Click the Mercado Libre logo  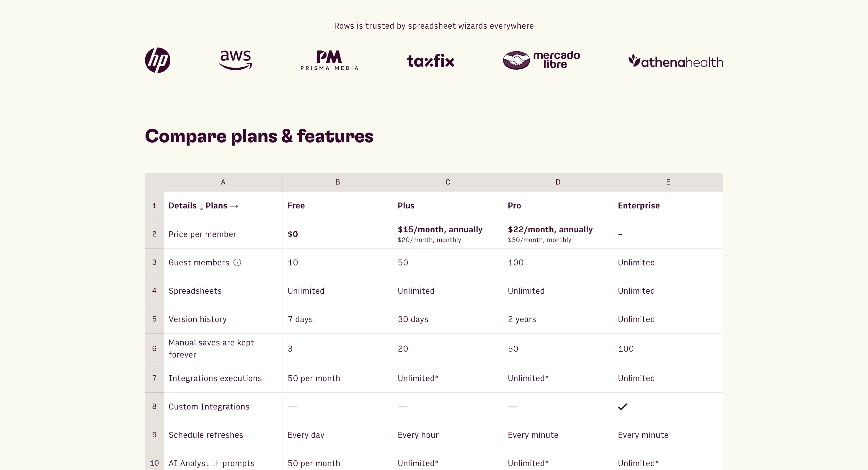tap(541, 60)
